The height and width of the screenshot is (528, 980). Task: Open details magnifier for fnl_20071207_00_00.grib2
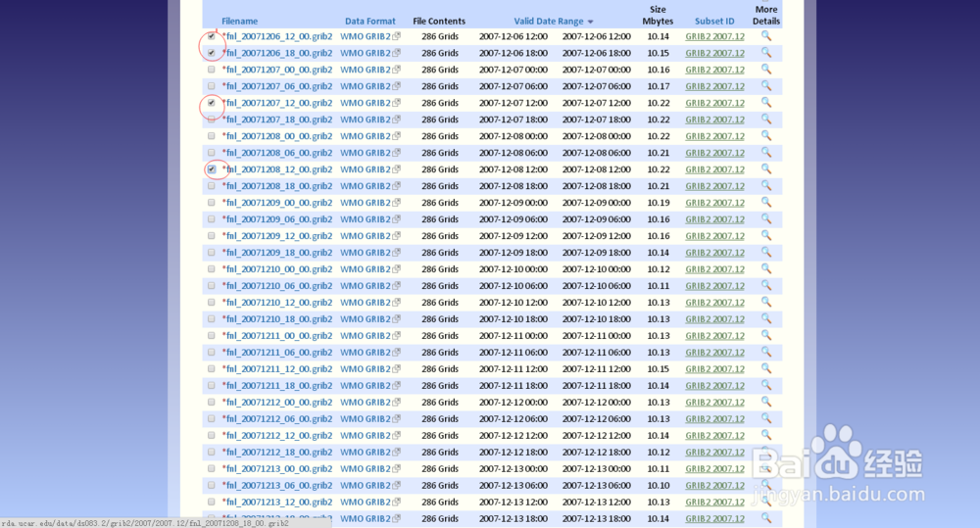766,70
